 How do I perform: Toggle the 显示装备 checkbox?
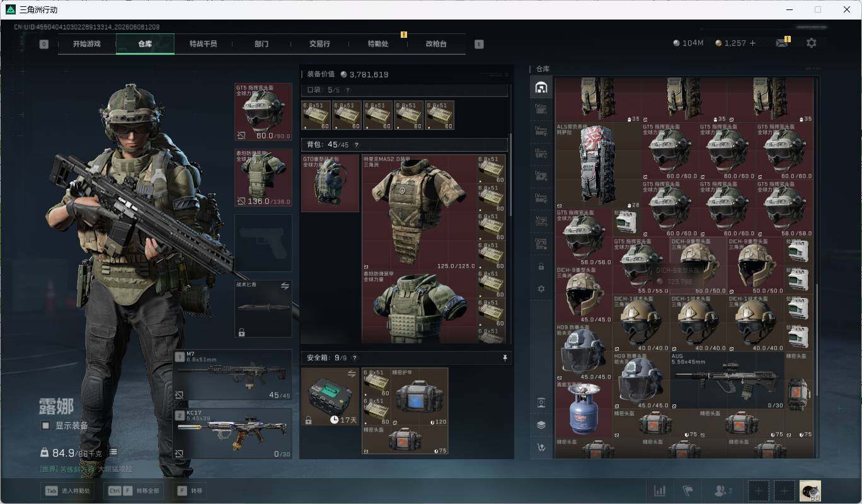tap(45, 426)
